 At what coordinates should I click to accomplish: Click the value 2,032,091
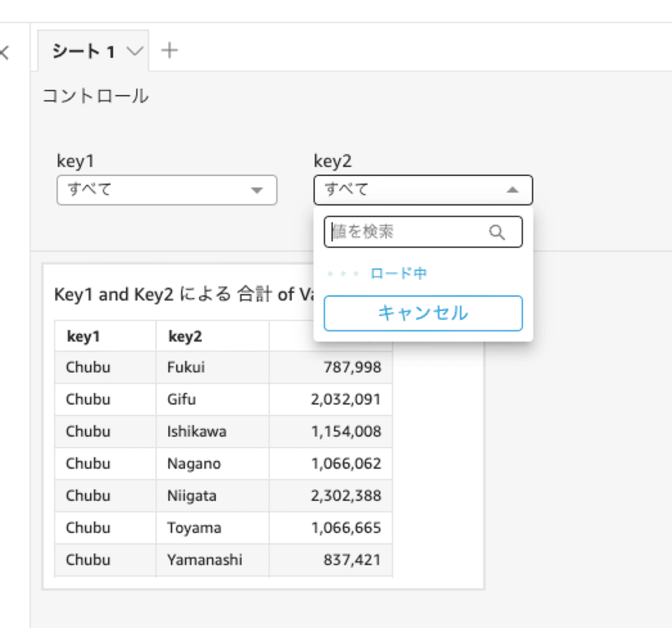point(346,399)
